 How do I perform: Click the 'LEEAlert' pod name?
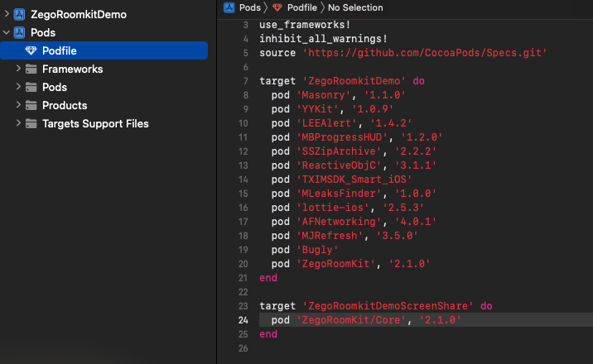(x=326, y=123)
